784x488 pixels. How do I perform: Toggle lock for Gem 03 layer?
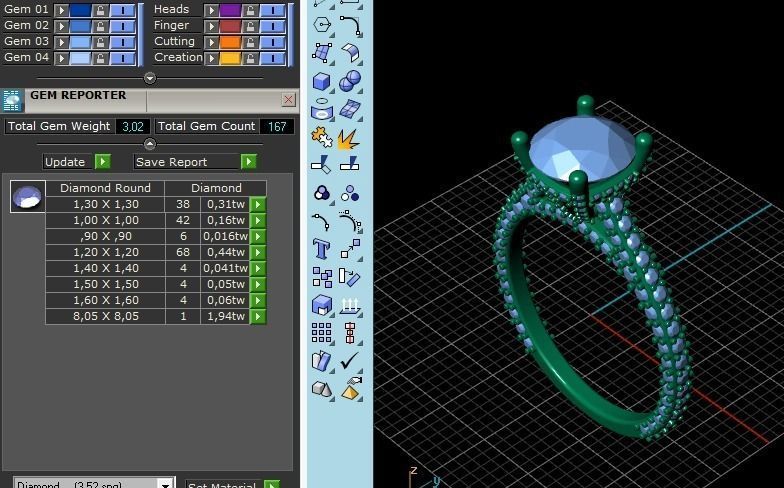click(100, 42)
